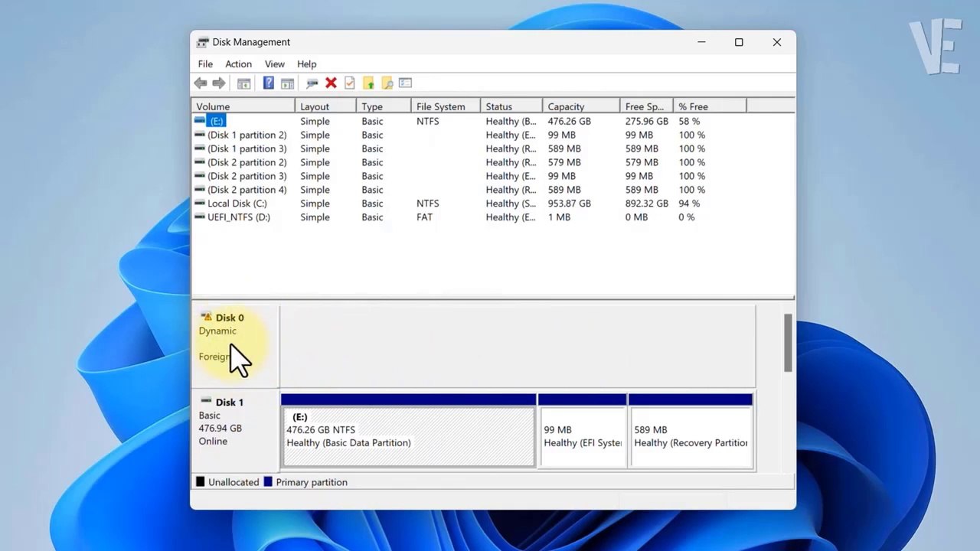Click the drive icon of the (E:) volume row

pyautogui.click(x=200, y=121)
